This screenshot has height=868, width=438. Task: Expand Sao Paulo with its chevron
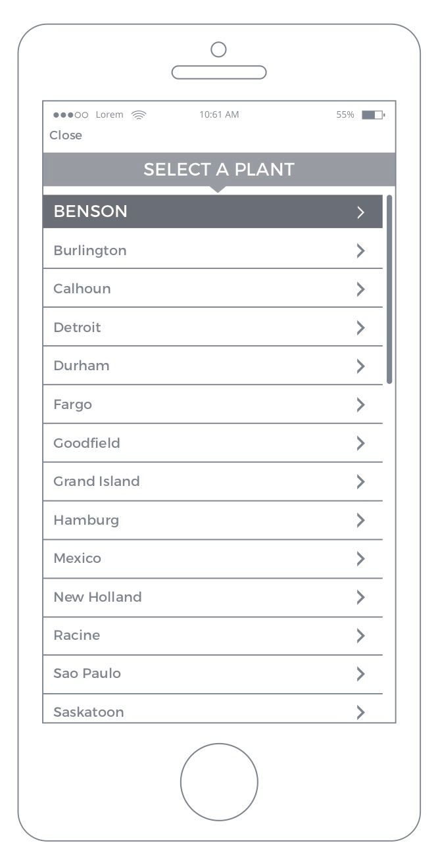tap(360, 673)
